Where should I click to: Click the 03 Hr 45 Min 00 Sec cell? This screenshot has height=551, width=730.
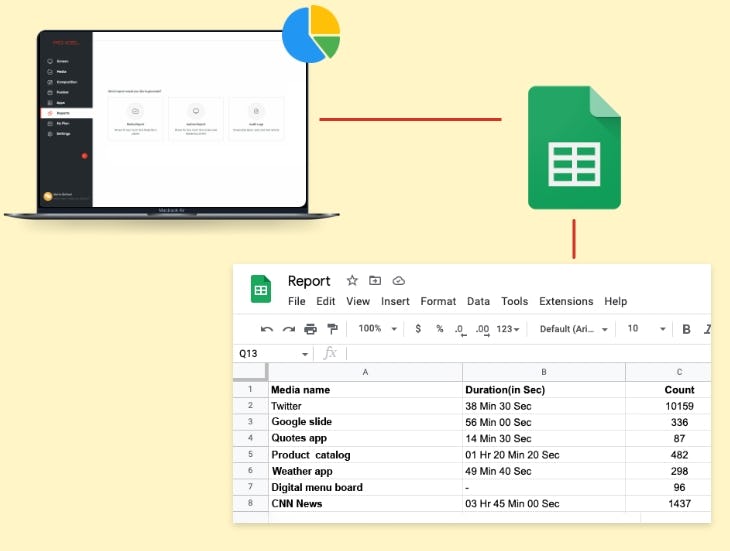click(x=544, y=503)
